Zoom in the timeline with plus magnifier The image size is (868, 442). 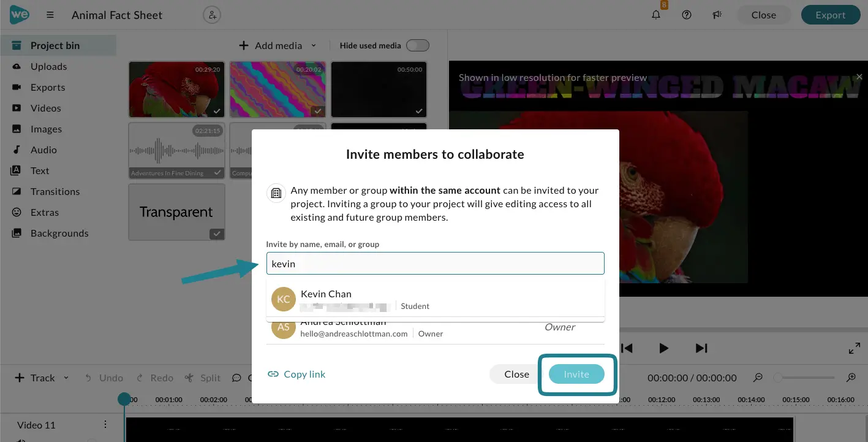(x=851, y=378)
